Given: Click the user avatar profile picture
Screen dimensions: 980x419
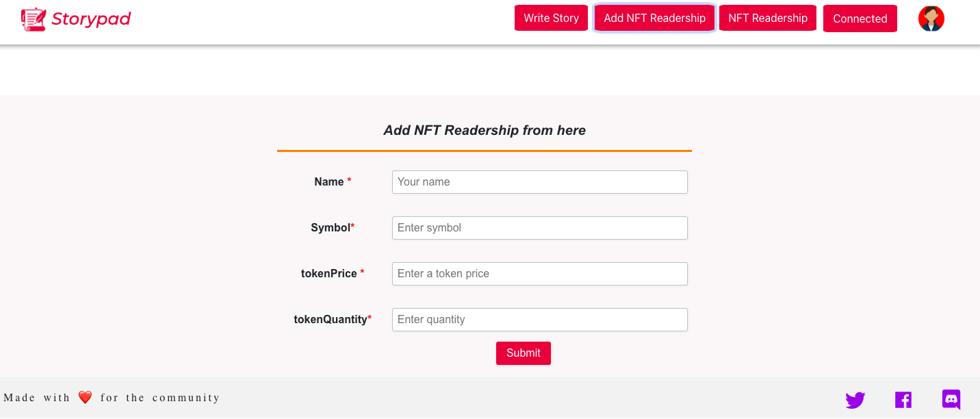Looking at the screenshot, I should (x=931, y=18).
